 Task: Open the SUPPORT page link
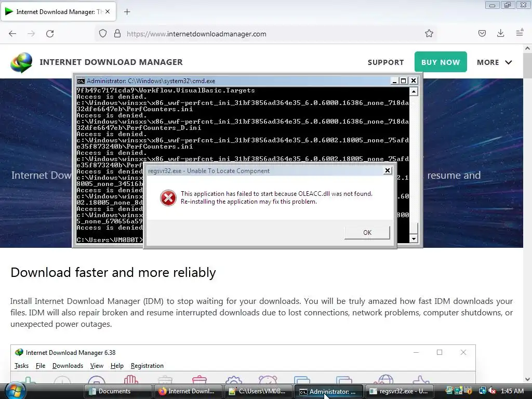pos(386,62)
